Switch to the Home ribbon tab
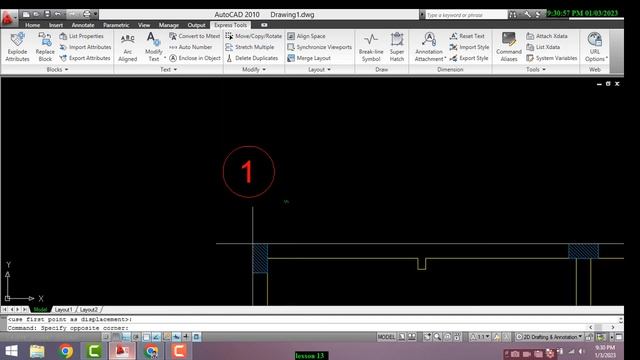This screenshot has width=640, height=360. pyautogui.click(x=32, y=25)
